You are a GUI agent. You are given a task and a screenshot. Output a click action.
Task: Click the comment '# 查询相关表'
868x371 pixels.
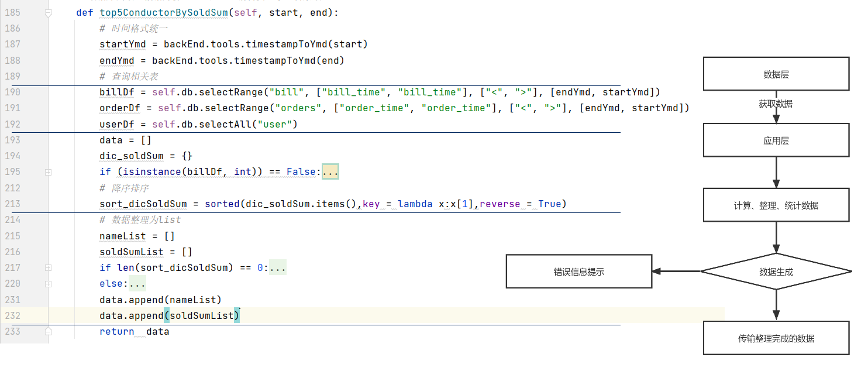click(129, 77)
